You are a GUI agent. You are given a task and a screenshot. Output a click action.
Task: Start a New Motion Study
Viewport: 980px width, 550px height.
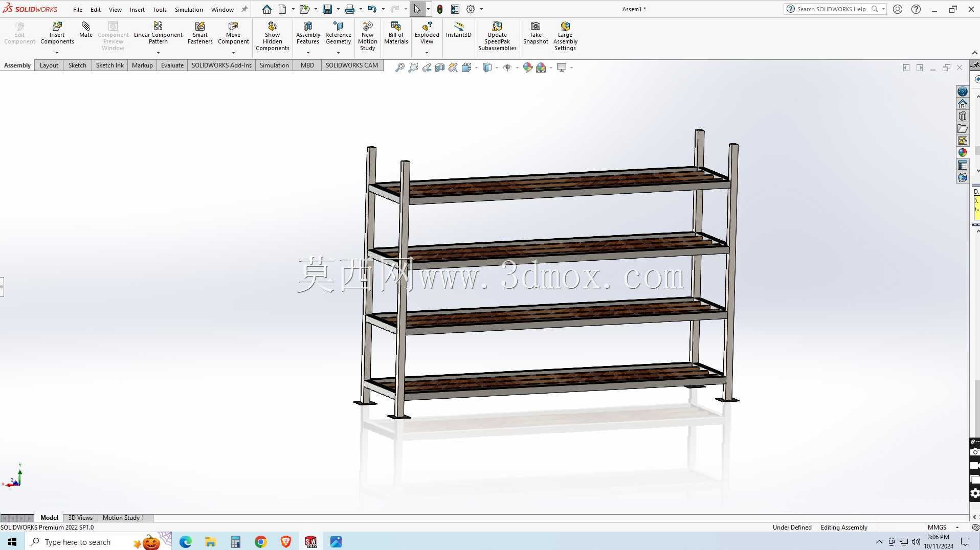tap(367, 36)
